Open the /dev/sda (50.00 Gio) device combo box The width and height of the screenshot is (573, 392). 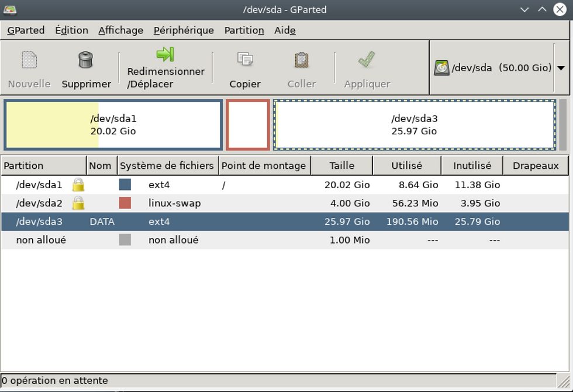499,68
